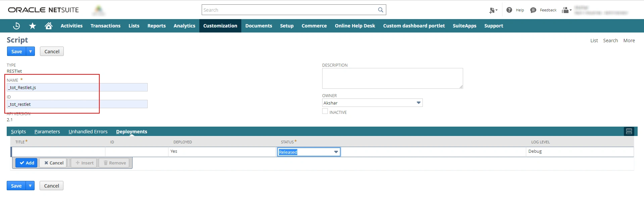Go to Home via house icon
The image size is (644, 207).
[x=49, y=26]
